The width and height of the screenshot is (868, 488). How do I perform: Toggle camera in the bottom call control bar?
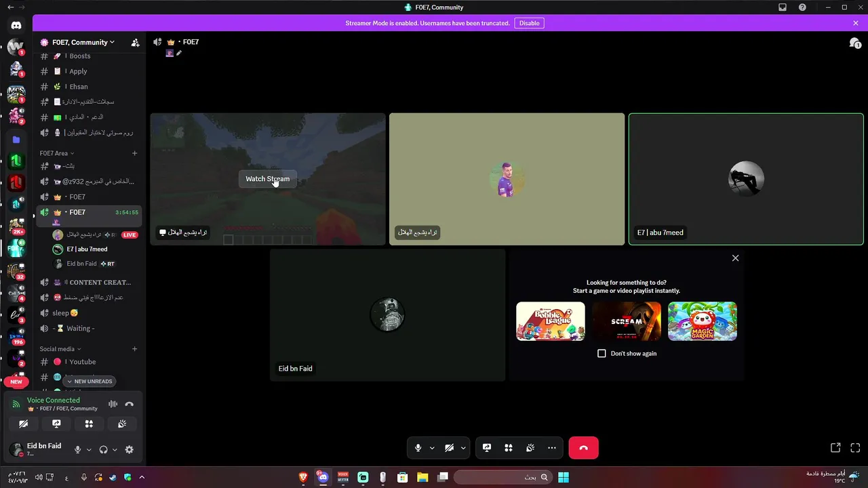449,448
